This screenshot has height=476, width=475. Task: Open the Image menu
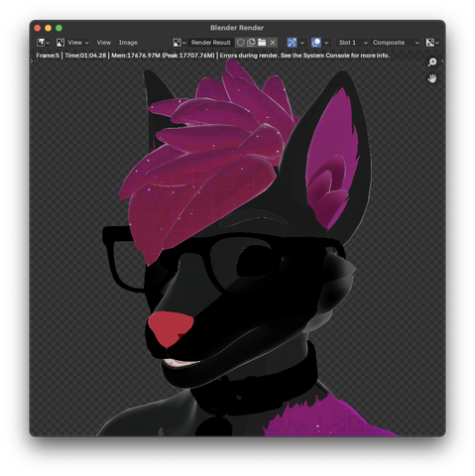[128, 43]
